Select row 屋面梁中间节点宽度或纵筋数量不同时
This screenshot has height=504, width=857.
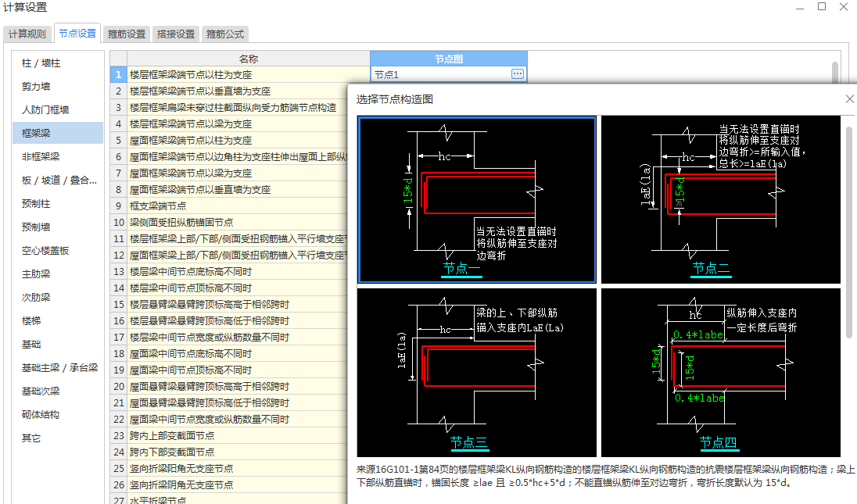point(237,419)
